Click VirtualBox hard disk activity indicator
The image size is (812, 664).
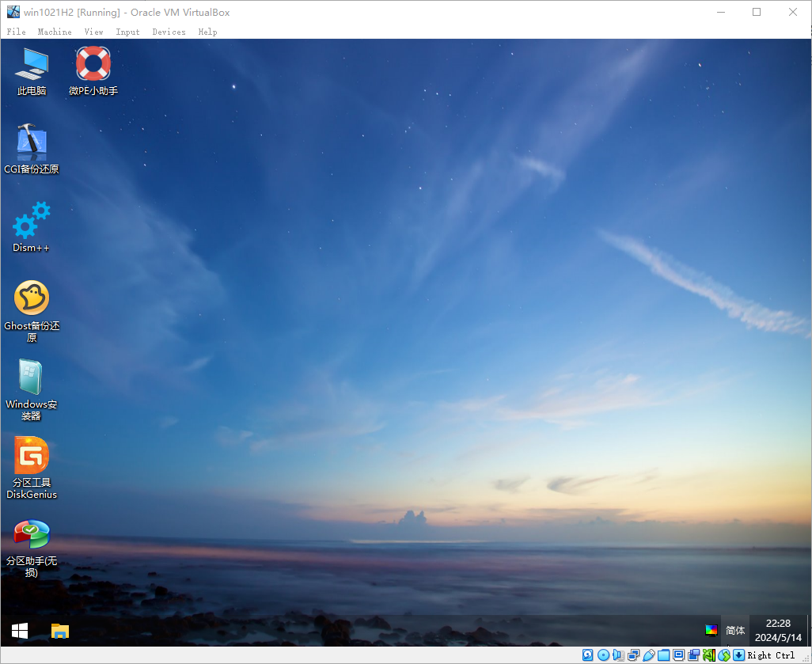click(588, 655)
